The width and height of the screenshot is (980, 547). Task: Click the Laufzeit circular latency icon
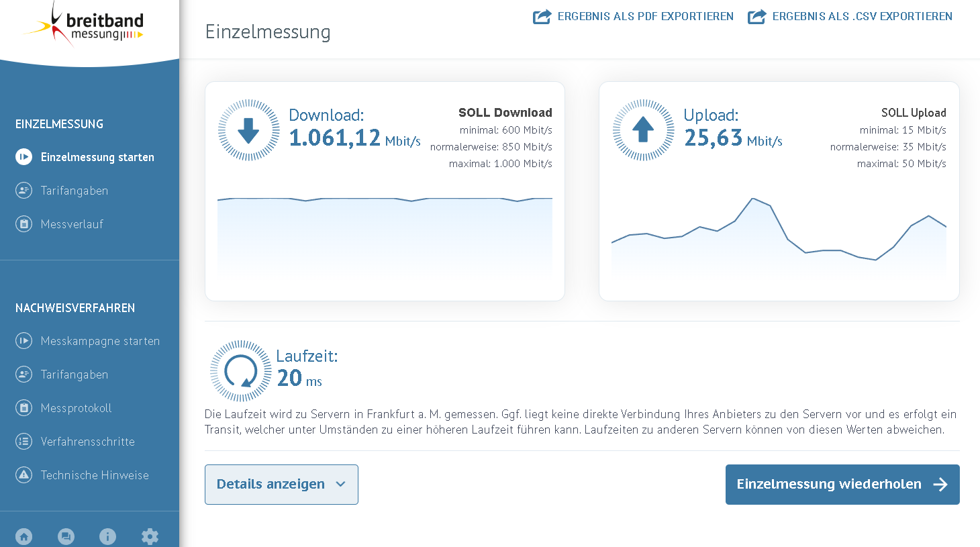point(240,370)
